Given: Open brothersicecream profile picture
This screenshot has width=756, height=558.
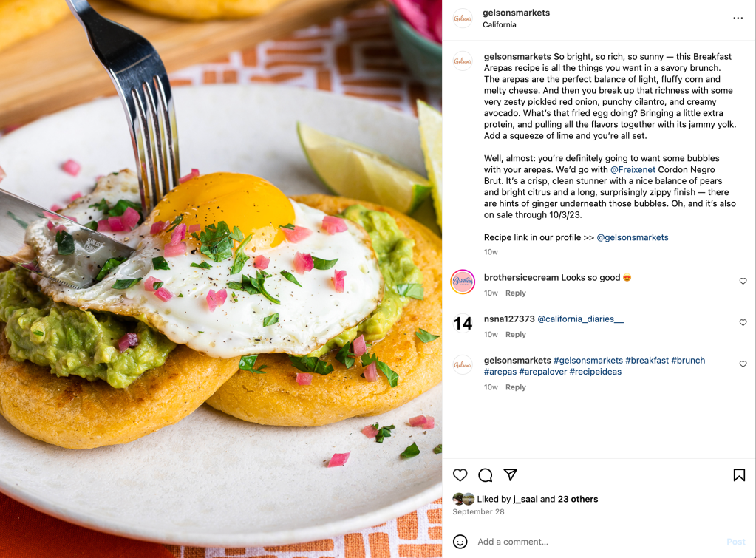Looking at the screenshot, I should pos(463,282).
